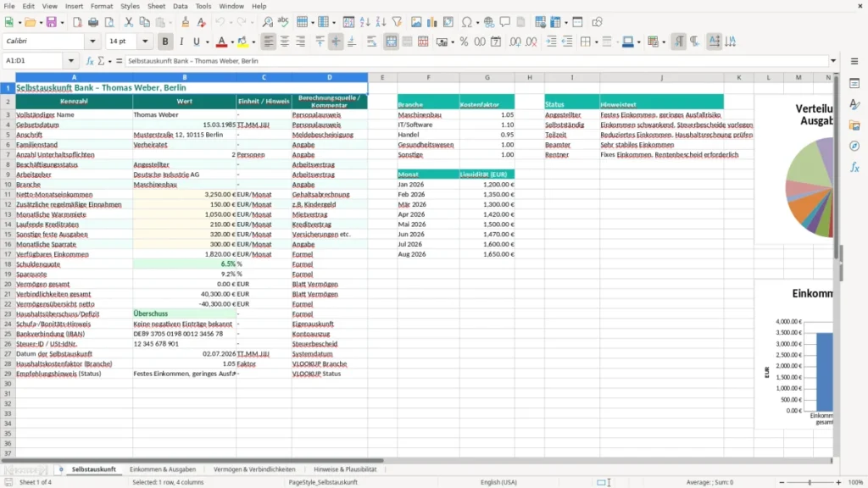Adjust the zoom slider handle

[810, 482]
